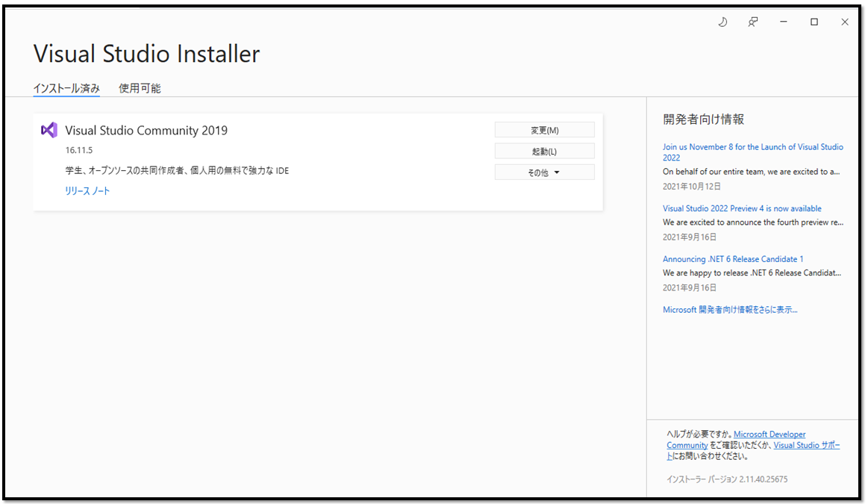This screenshot has height=504, width=868.
Task: Click the 開発者向け情報 heading
Action: click(x=703, y=119)
